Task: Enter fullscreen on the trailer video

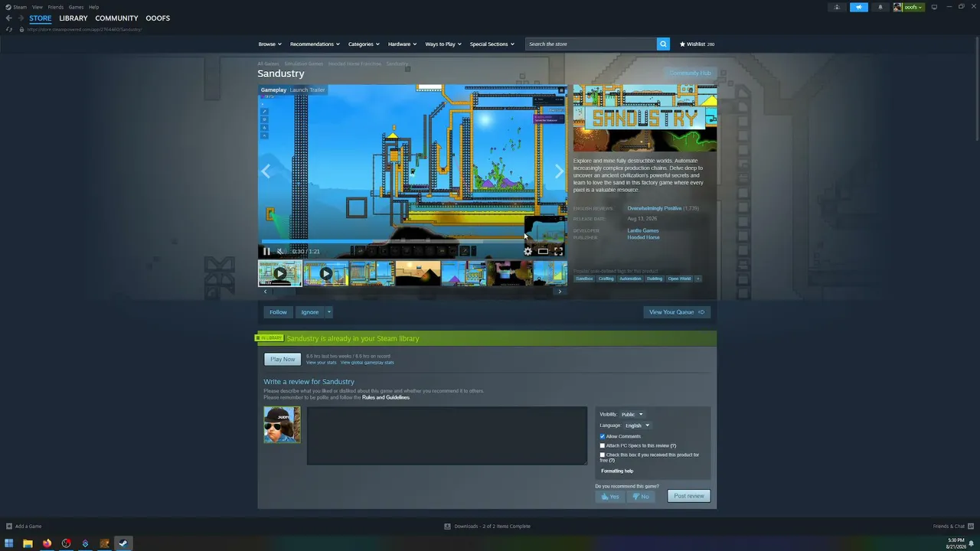Action: tap(558, 251)
